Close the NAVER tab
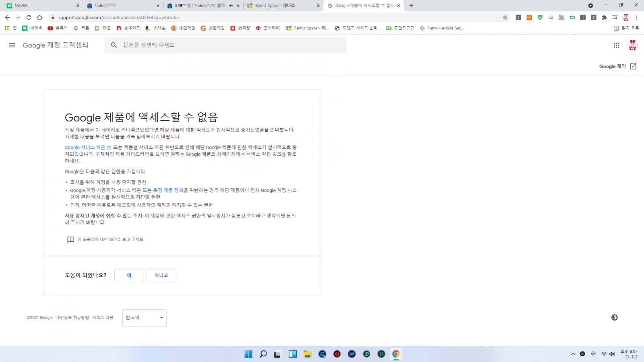This screenshot has height=362, width=644. (x=78, y=6)
